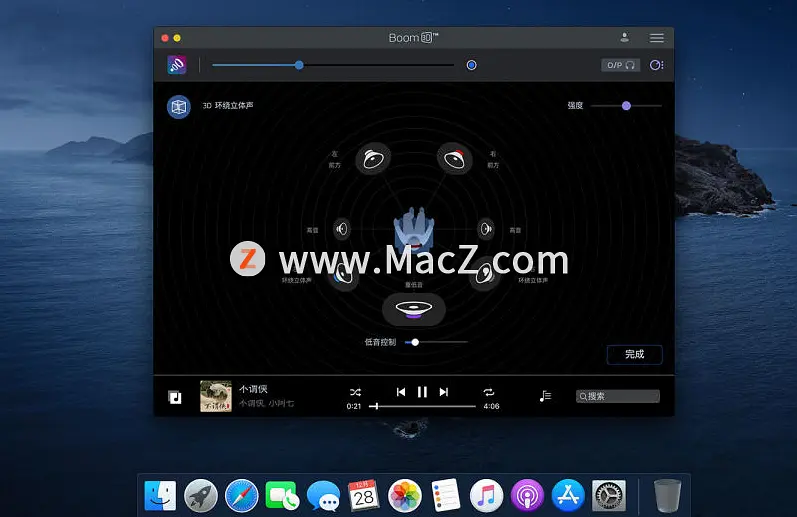Toggle the subwoofer (重低音) speaker
This screenshot has height=517, width=797.
click(414, 309)
